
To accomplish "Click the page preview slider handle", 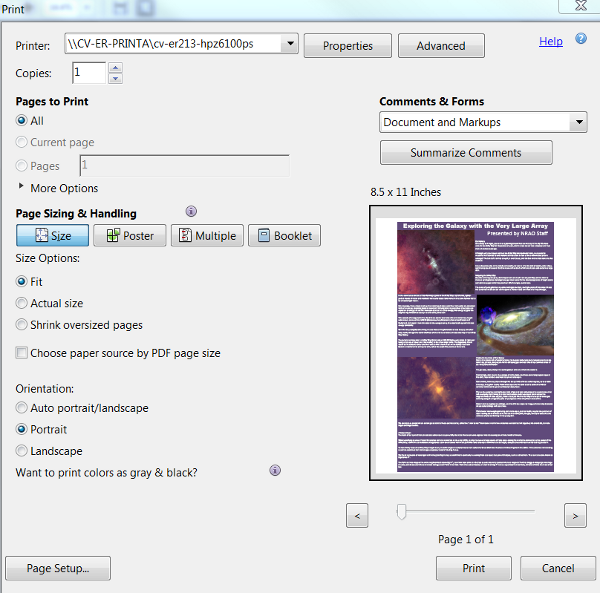I will point(402,512).
